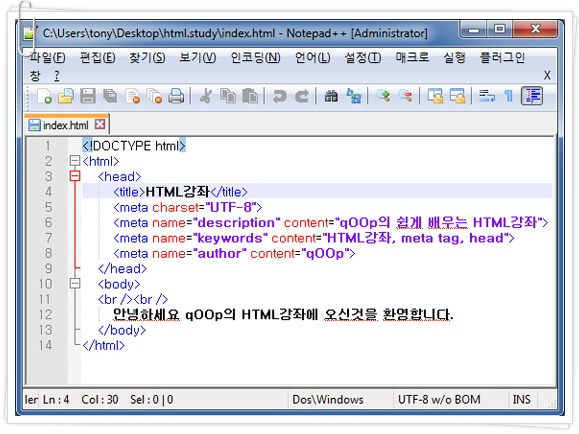Open a file with folder icon
This screenshot has height=434, width=579.
[x=66, y=96]
